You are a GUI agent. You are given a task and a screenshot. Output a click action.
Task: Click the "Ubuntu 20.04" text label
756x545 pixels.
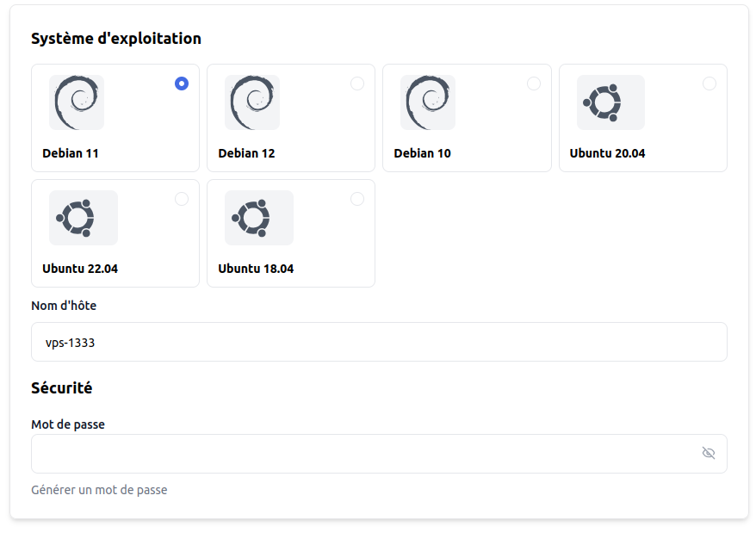[x=607, y=153]
